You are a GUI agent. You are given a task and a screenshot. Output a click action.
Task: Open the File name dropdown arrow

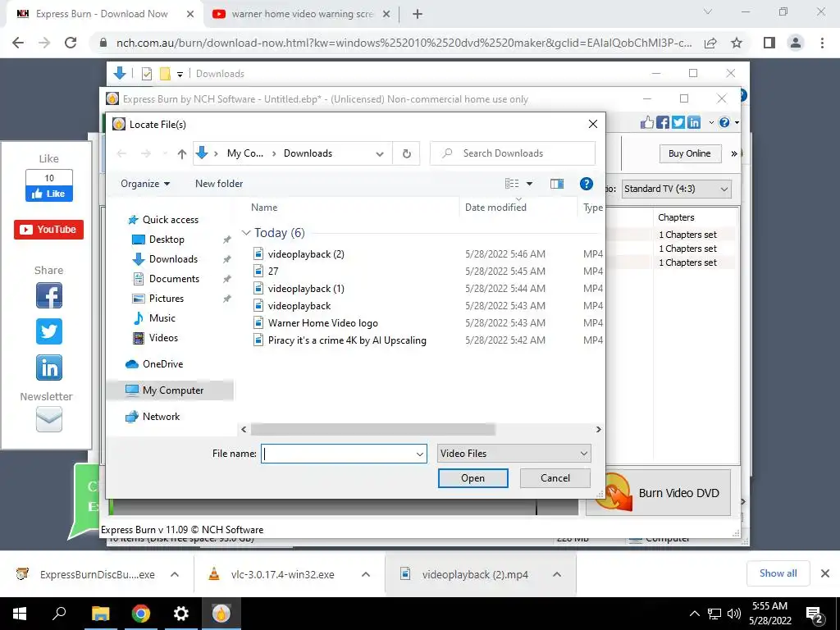[419, 454]
